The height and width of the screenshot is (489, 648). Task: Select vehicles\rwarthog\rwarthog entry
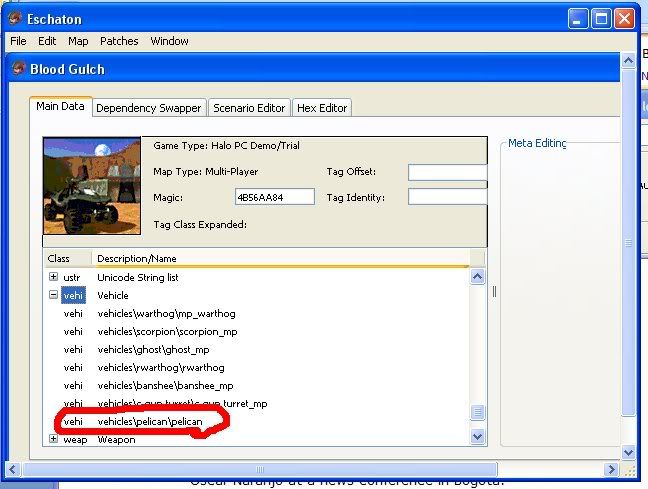click(161, 367)
